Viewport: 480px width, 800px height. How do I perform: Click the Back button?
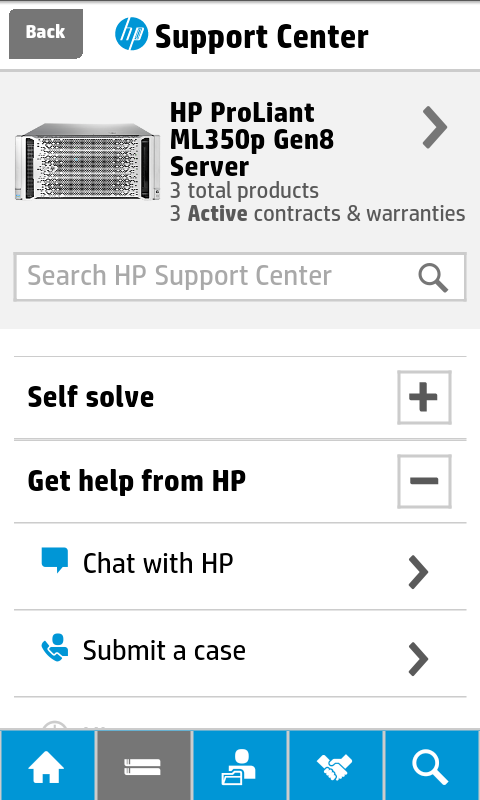point(46,34)
